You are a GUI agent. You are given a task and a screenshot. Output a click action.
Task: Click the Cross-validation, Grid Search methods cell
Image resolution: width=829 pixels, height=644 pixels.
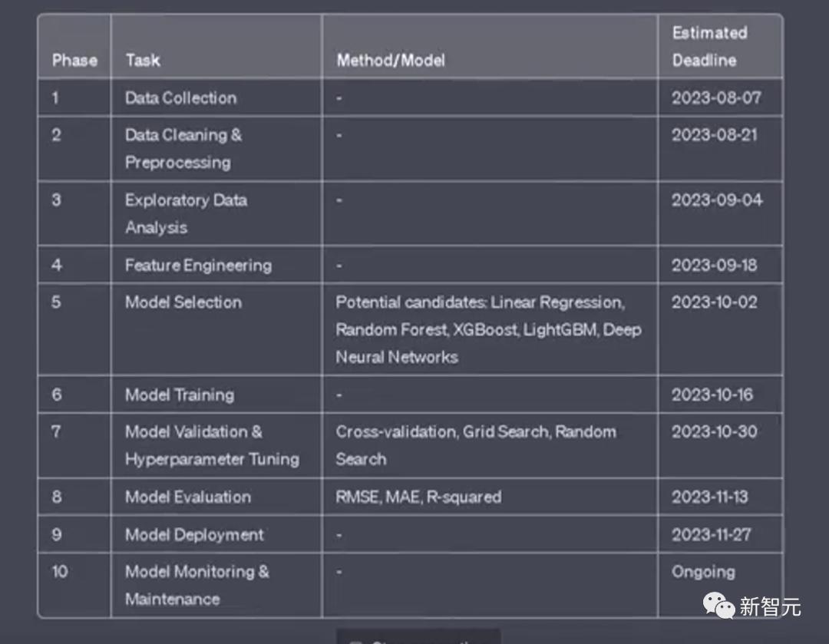coord(476,445)
